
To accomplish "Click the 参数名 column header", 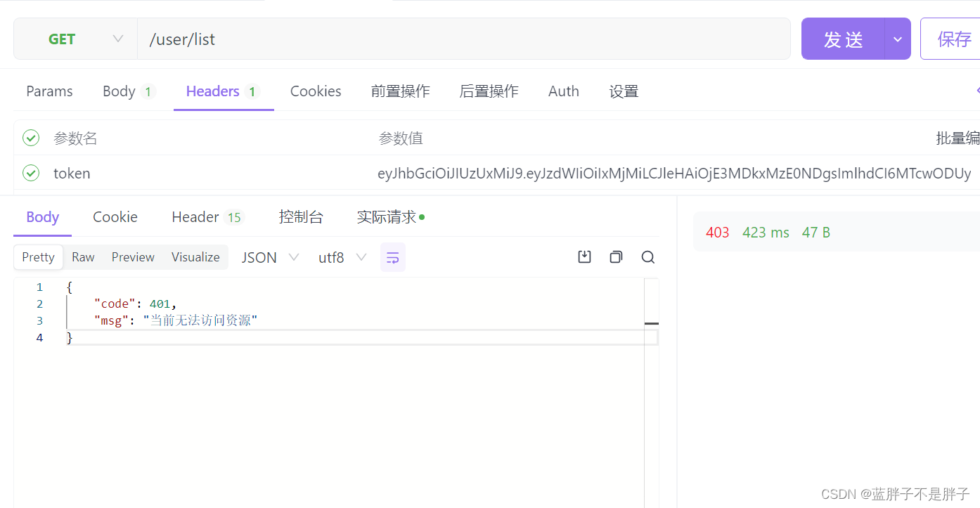I will [75, 138].
